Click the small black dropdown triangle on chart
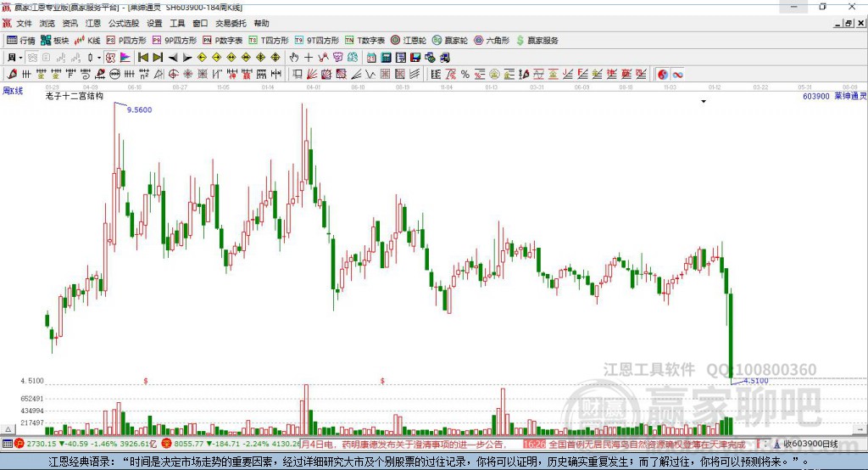Image resolution: width=868 pixels, height=470 pixels. (704, 102)
